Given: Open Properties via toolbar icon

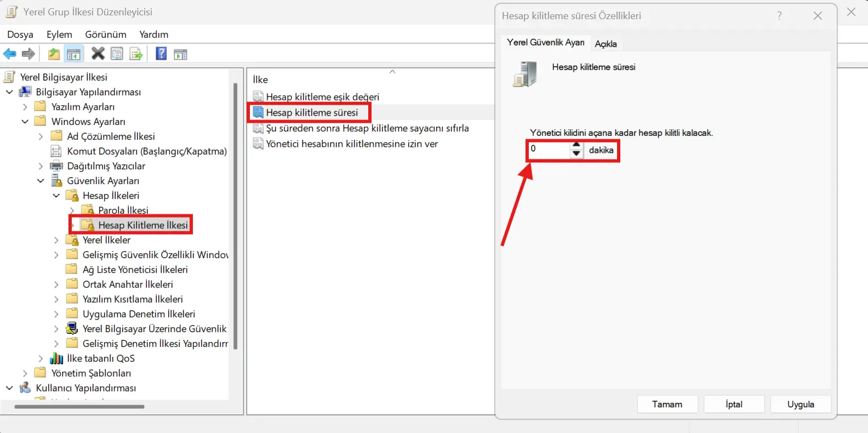Looking at the screenshot, I should [x=117, y=54].
